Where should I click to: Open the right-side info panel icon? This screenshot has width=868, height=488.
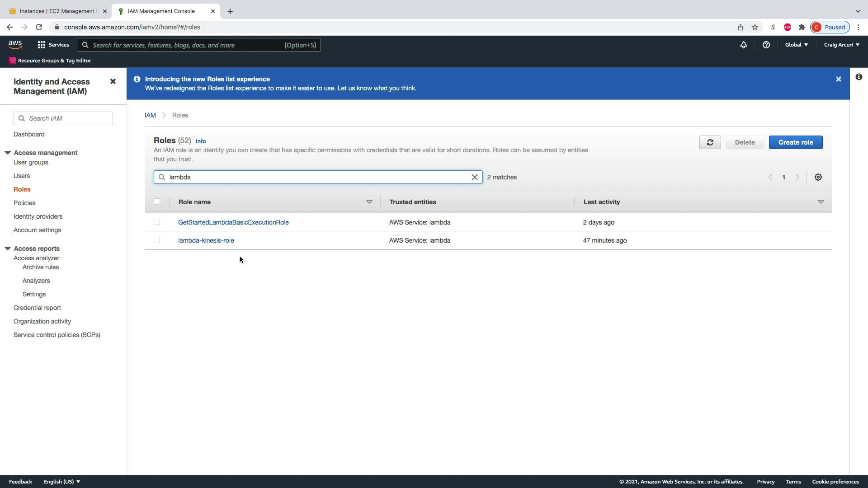(859, 77)
